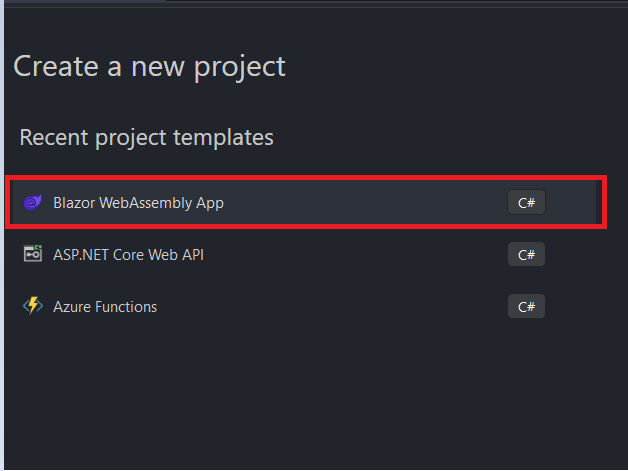Image resolution: width=628 pixels, height=471 pixels.
Task: Click the blank area below Azure Functions
Action: (312, 397)
